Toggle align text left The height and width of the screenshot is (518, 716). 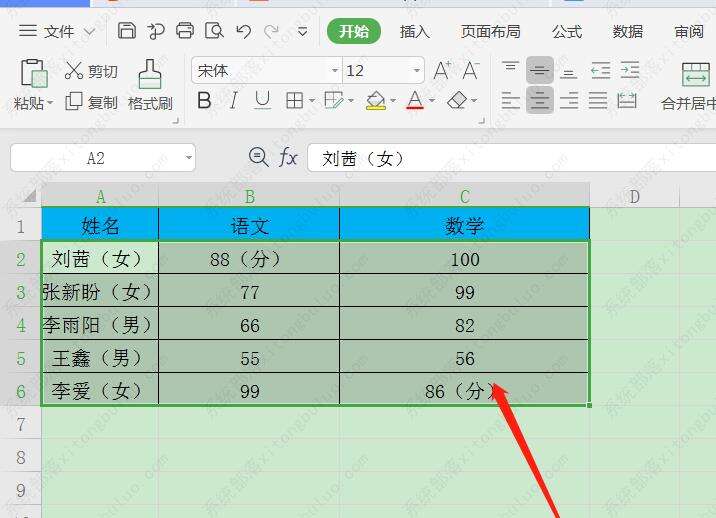[x=511, y=100]
